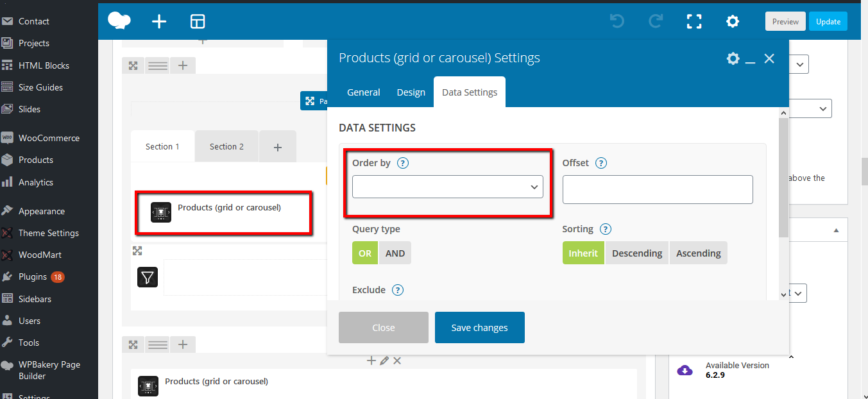868x399 pixels.
Task: Add a new section tab with plus
Action: tap(278, 147)
